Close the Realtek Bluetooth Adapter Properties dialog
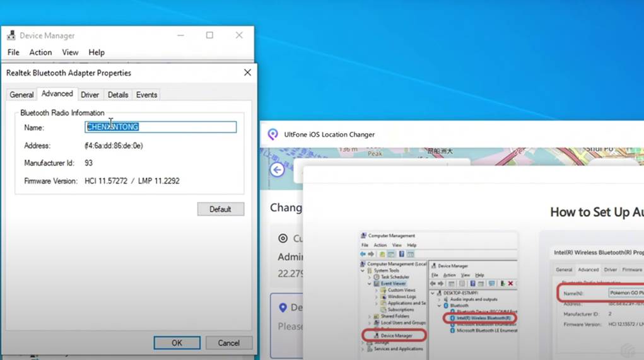644x360 pixels. point(247,73)
